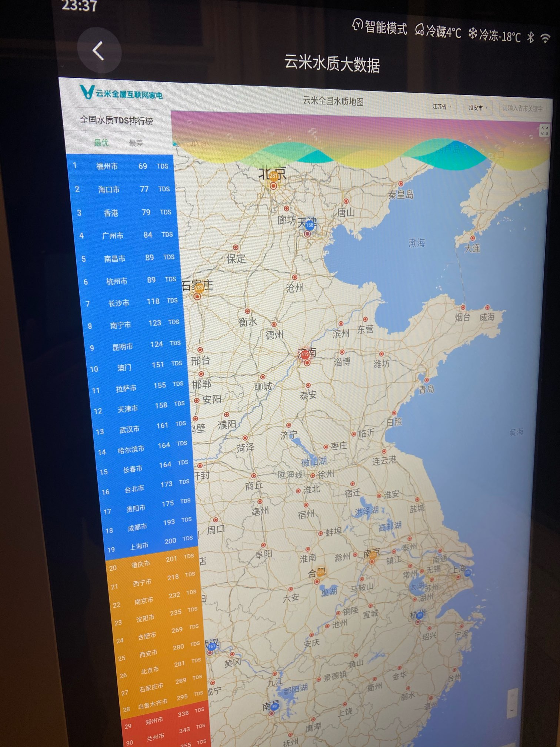Click the Hefei orange TDS map marker
The width and height of the screenshot is (560, 747).
coord(320,572)
